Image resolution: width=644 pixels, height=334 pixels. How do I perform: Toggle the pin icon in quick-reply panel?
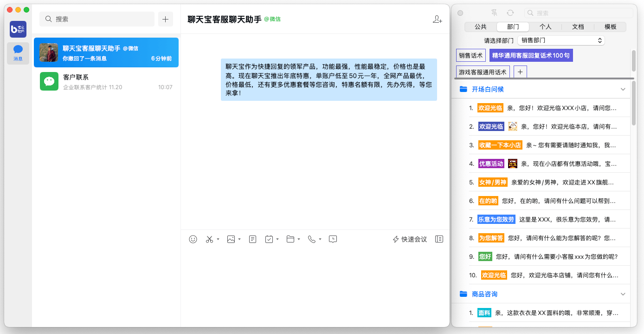[x=494, y=13]
